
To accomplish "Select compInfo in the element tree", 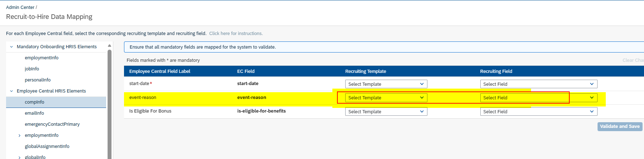I will (x=34, y=102).
